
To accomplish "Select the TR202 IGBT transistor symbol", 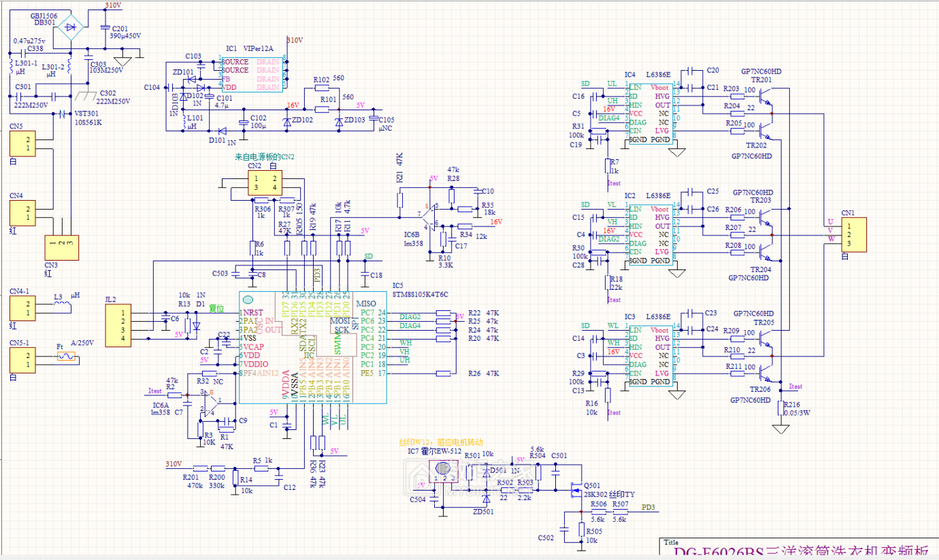I will pyautogui.click(x=766, y=130).
